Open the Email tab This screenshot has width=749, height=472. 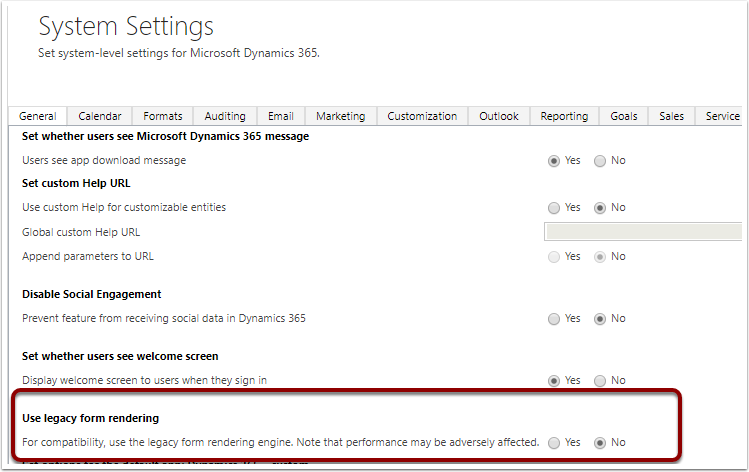point(281,116)
